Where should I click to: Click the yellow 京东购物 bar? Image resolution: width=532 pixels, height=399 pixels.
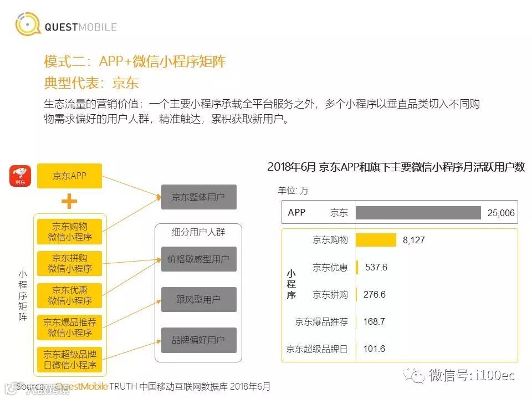point(376,240)
